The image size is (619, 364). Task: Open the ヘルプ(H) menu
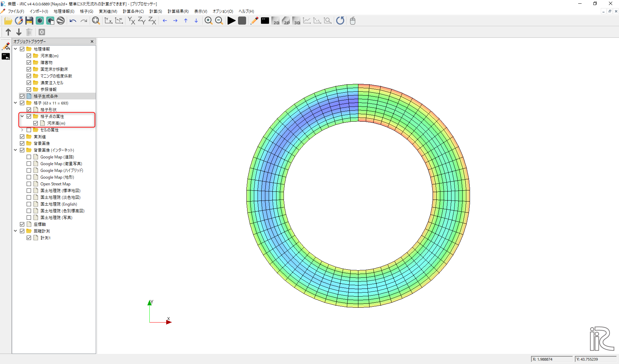[246, 11]
